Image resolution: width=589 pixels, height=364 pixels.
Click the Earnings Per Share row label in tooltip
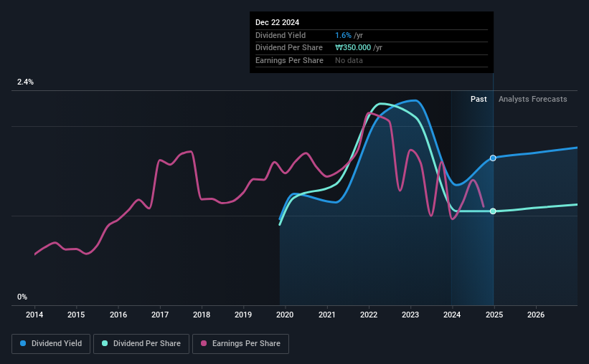coord(289,60)
